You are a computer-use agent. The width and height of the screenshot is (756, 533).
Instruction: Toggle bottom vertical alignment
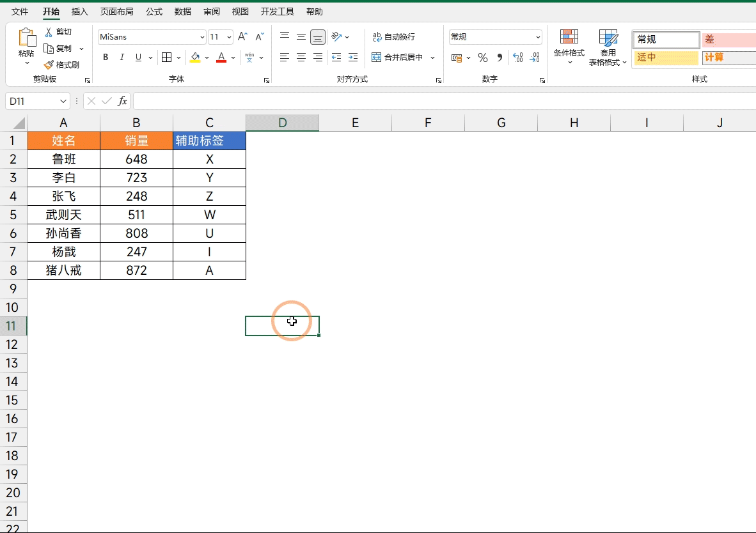pos(318,37)
